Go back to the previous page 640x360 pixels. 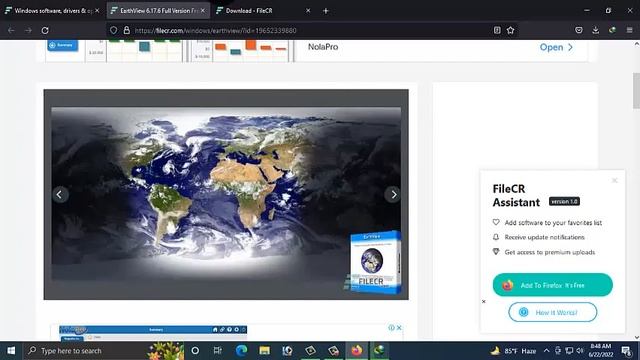click(x=11, y=30)
